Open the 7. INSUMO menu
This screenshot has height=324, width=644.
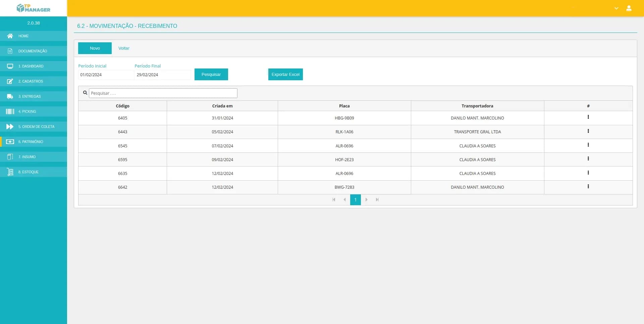point(34,157)
